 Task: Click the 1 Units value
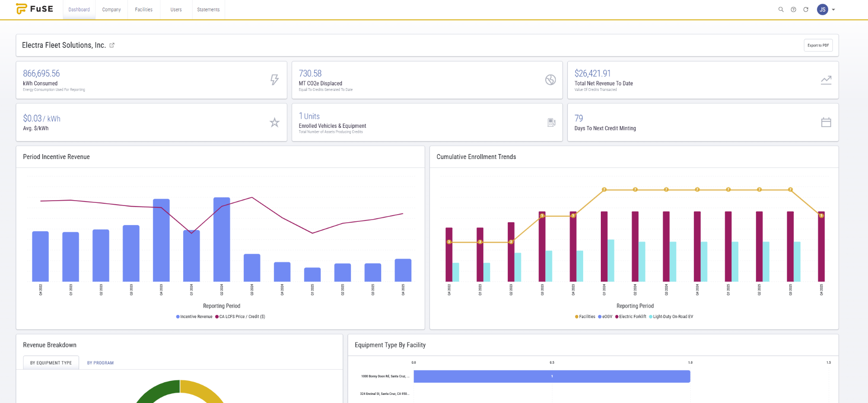tap(309, 116)
